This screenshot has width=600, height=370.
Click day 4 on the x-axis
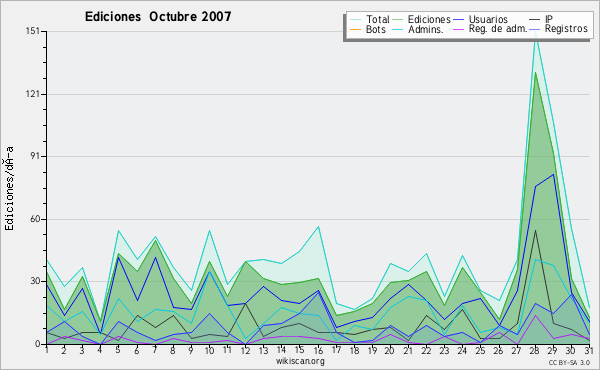point(100,350)
